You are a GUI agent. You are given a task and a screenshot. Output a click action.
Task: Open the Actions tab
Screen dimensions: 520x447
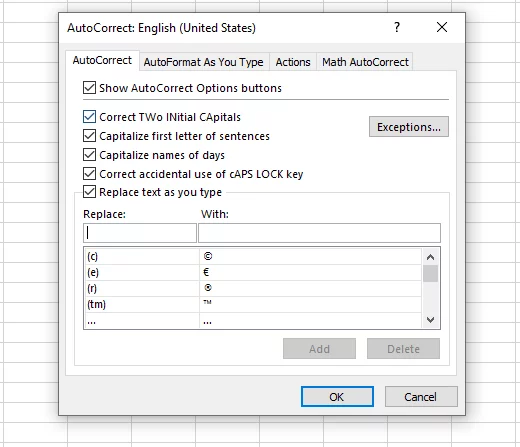click(293, 62)
